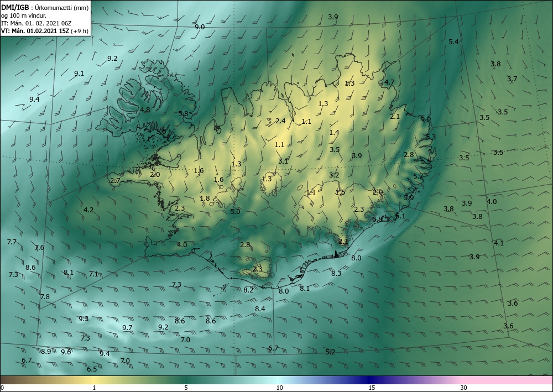Click the '5.2' value on the map

pos(331,352)
